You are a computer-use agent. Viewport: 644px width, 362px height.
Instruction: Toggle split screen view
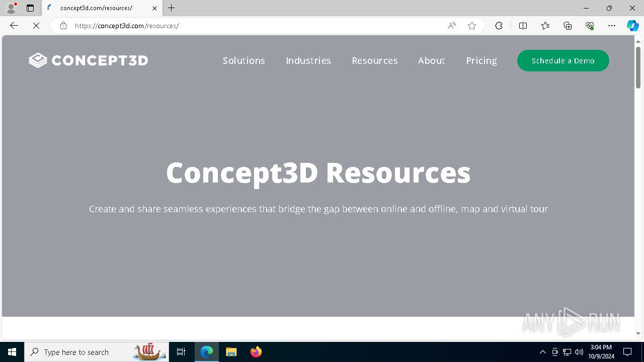click(x=523, y=26)
